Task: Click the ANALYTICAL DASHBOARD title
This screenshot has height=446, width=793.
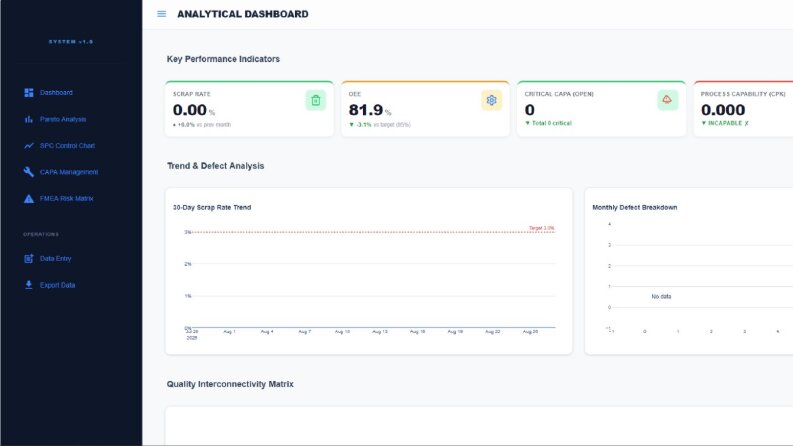Action: pos(243,14)
